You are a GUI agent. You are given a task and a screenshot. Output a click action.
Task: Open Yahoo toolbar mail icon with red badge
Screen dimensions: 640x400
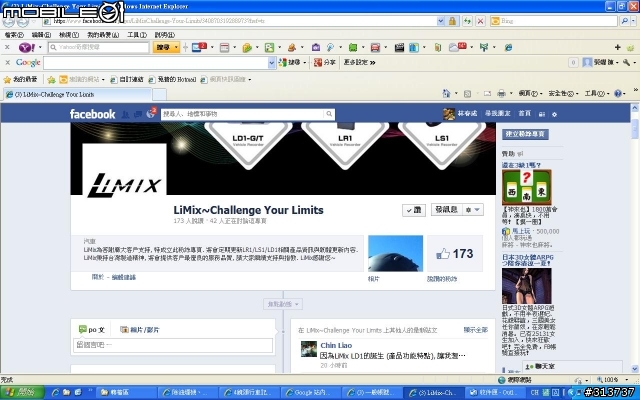199,47
